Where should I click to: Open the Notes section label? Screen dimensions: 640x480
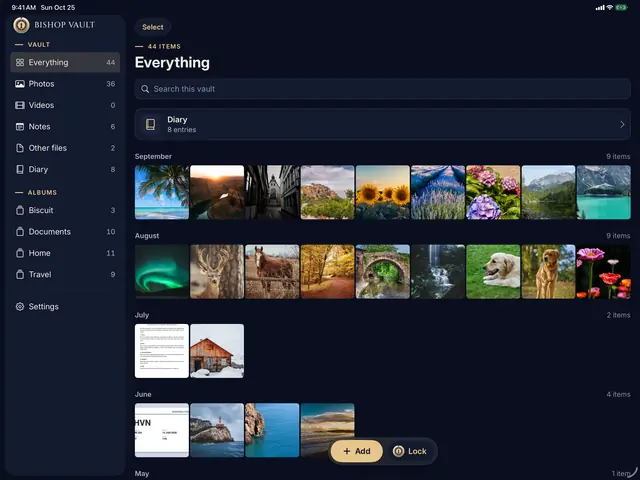(39, 127)
